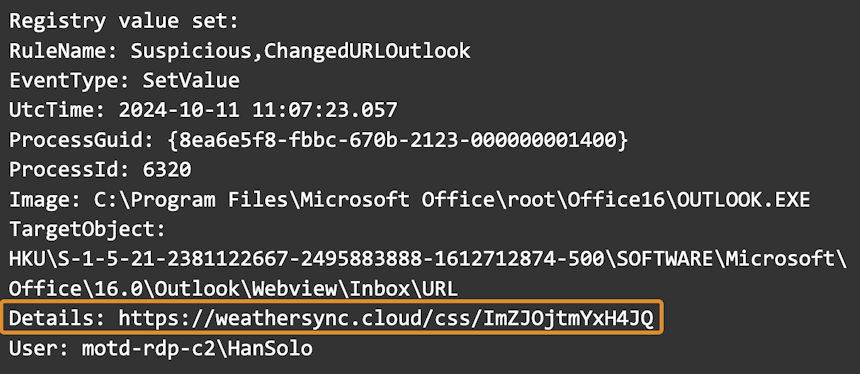Click the 'Registry value set:' header line
This screenshot has width=860, height=374.
pyautogui.click(x=124, y=22)
